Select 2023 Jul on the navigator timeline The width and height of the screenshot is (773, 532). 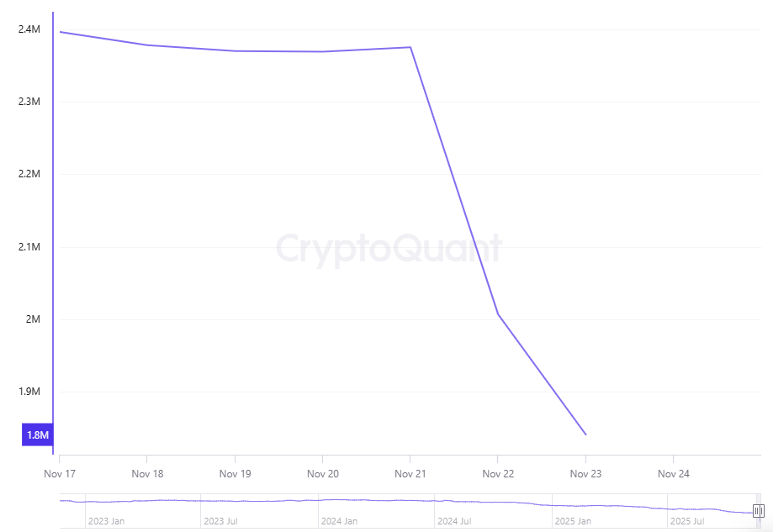[220, 521]
